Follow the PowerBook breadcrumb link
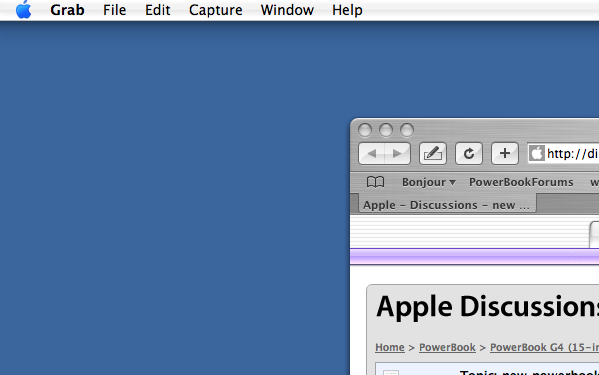The width and height of the screenshot is (599, 375). coord(447,347)
